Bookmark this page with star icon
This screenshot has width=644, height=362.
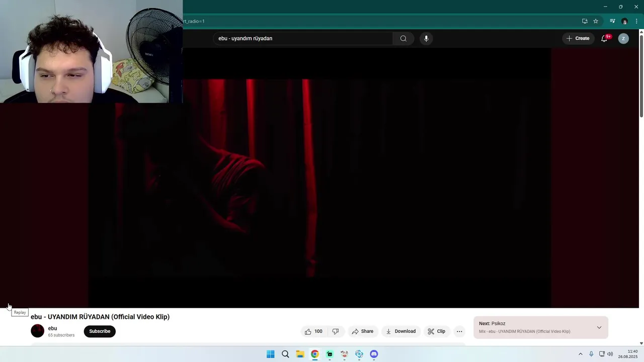coord(596,21)
